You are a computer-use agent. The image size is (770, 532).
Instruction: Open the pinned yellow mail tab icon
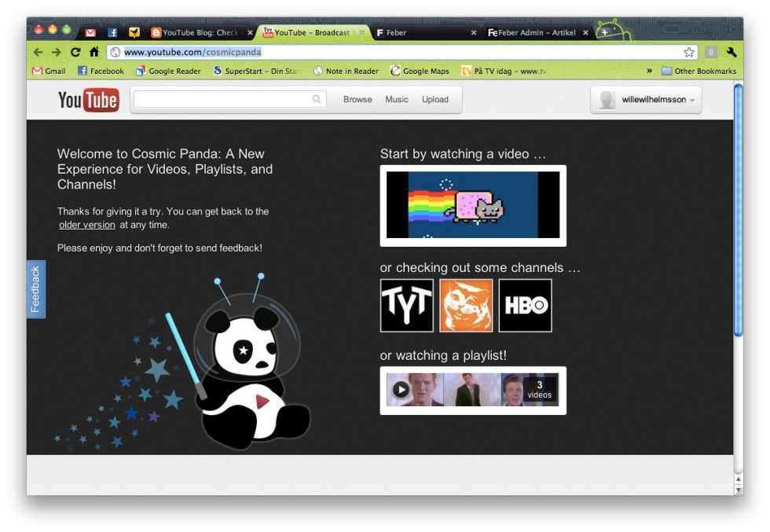click(134, 32)
